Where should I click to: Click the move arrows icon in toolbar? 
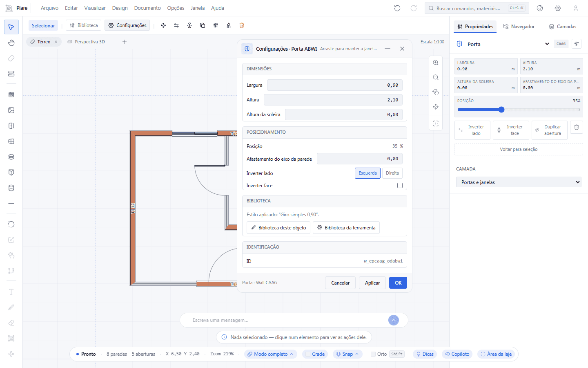[x=163, y=25]
